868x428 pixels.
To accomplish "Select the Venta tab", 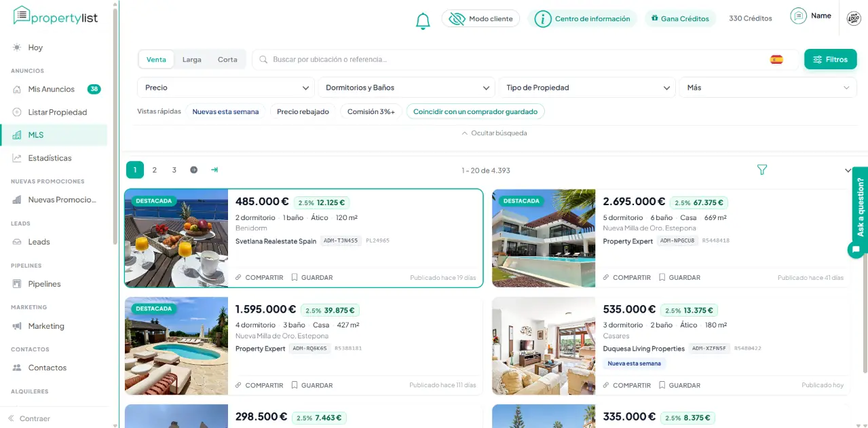I will [156, 60].
